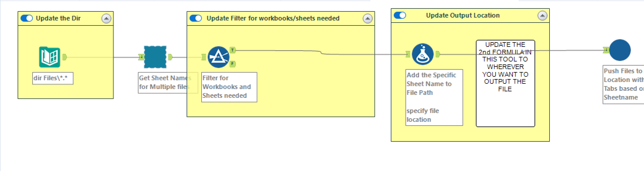Select the 'Update Output Location' title bar
644x171 pixels.
[463, 16]
